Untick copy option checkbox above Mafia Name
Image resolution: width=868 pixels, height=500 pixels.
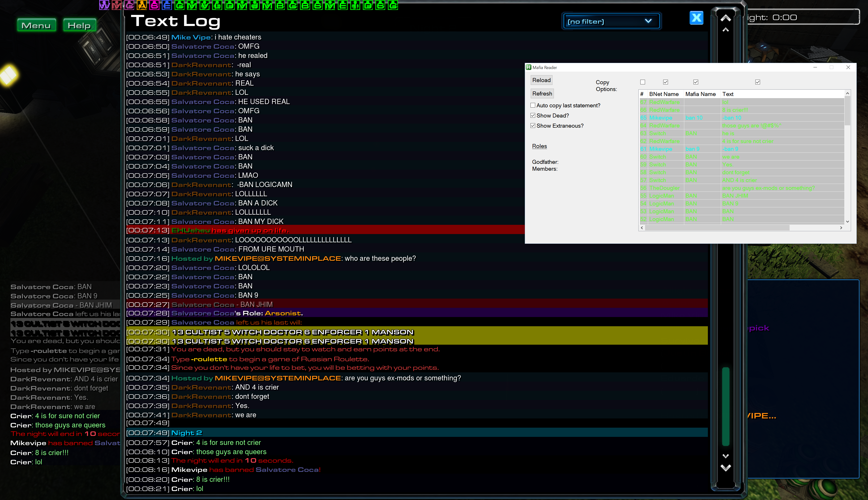coord(696,82)
